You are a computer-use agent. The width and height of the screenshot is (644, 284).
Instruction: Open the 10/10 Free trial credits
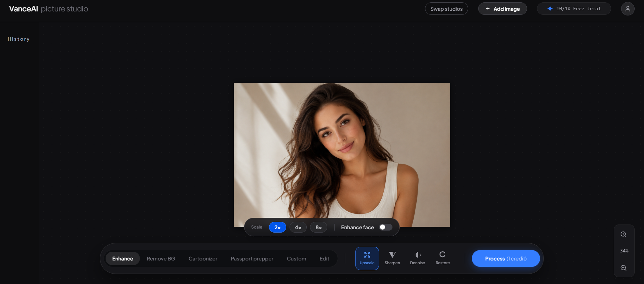click(574, 9)
